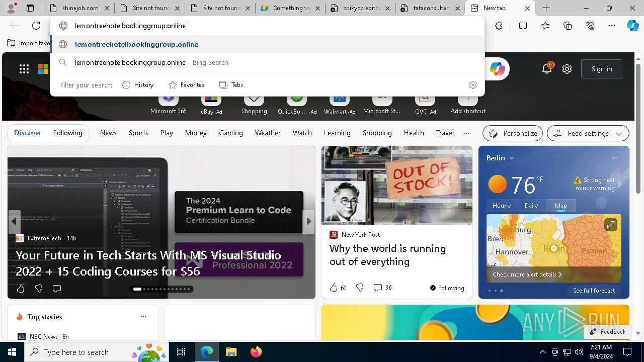644x362 pixels.
Task: Open search filter settings gear
Action: [x=473, y=85]
